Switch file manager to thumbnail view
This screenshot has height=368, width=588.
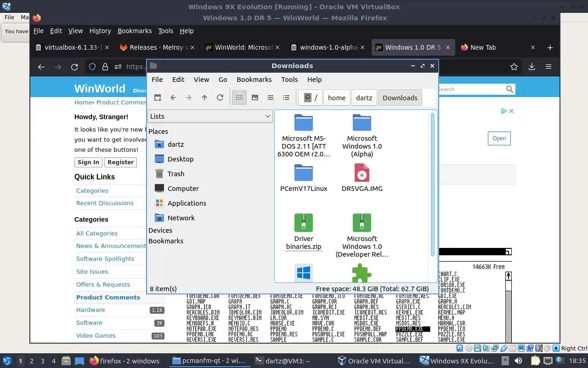[x=255, y=98]
